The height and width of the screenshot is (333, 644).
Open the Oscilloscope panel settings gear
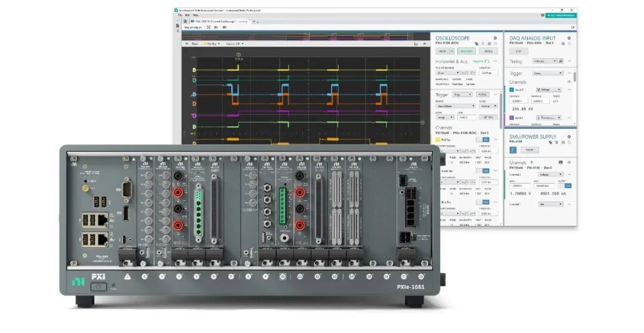click(495, 38)
